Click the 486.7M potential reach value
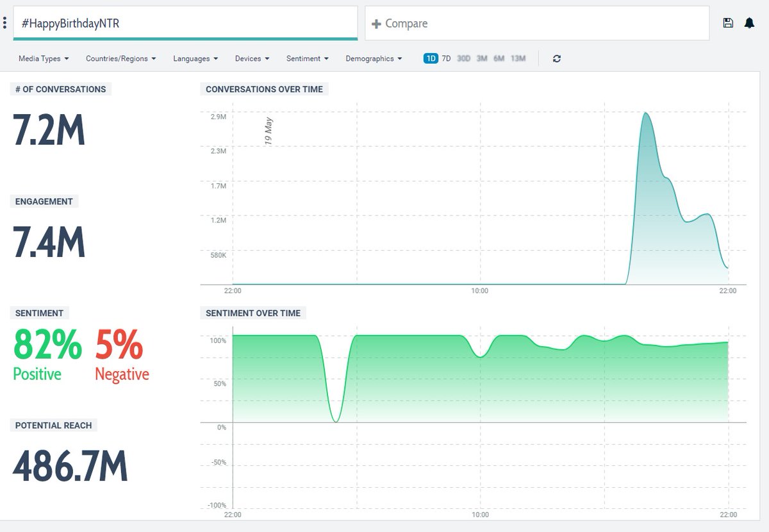This screenshot has width=769, height=532. coord(70,466)
